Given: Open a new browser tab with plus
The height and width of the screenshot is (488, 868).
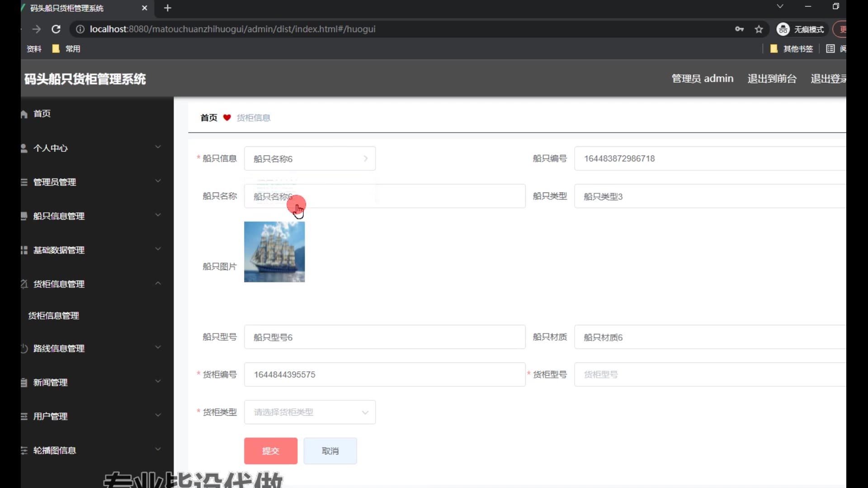Looking at the screenshot, I should coord(168,8).
